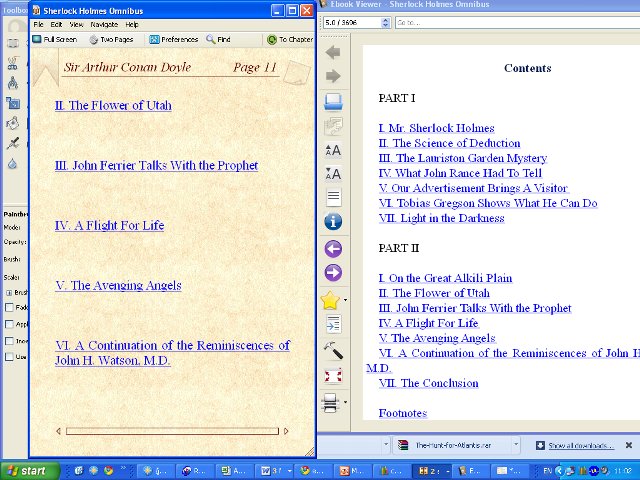Image resolution: width=640 pixels, height=480 pixels.
Task: Open I. Mr. Sherlock Holmes link in Ebook Viewer
Action: click(x=436, y=128)
